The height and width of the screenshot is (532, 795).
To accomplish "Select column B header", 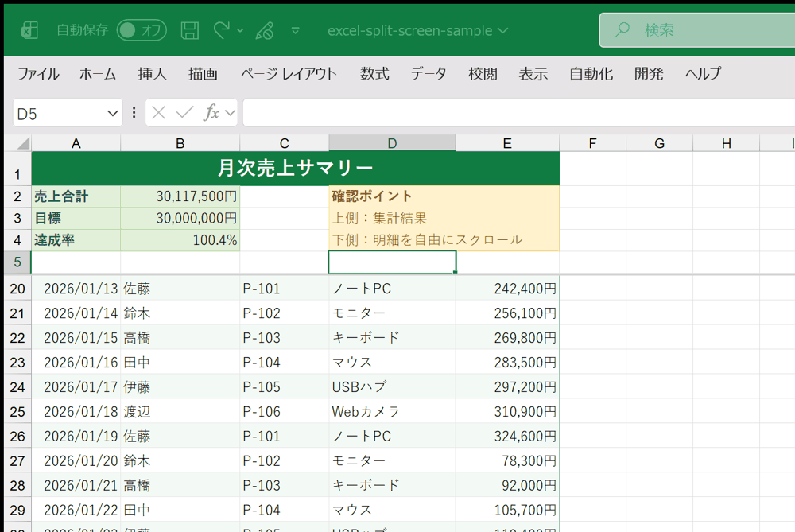I will point(180,143).
